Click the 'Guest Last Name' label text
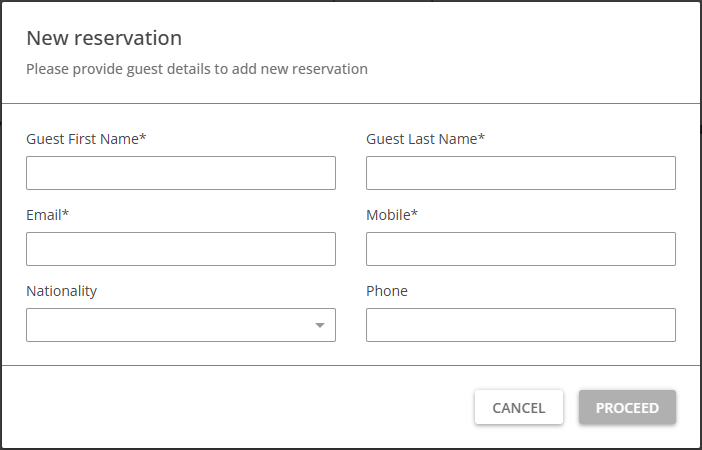 422,139
